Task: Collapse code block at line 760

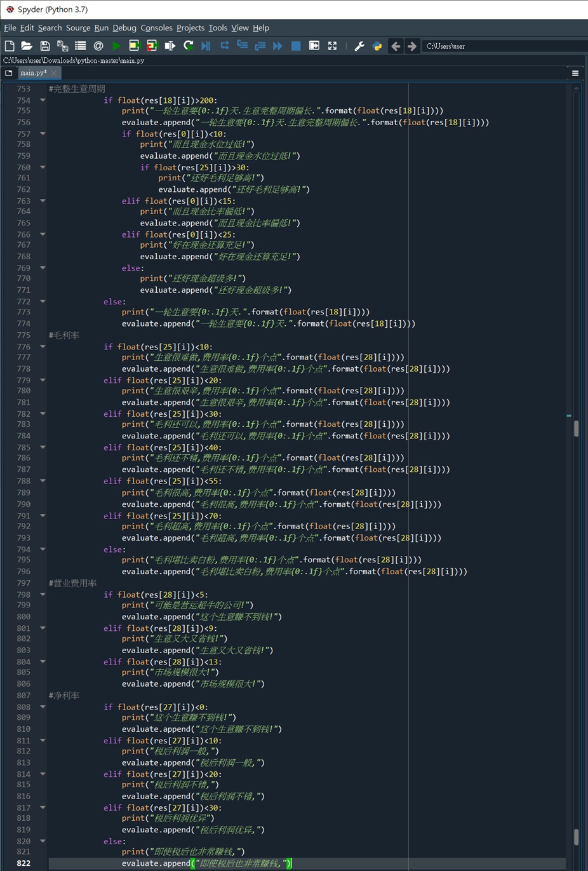Action: click(x=43, y=168)
